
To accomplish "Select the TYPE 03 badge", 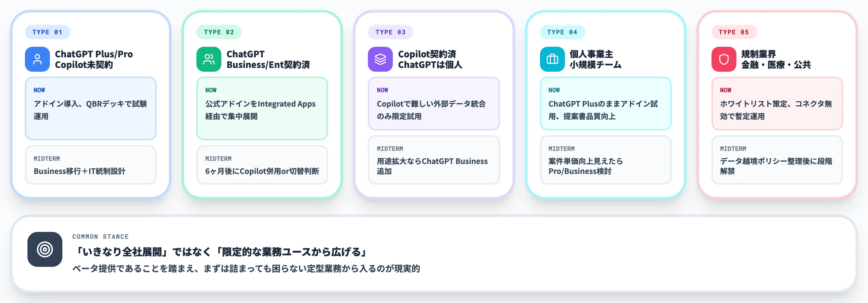I will click(x=391, y=32).
